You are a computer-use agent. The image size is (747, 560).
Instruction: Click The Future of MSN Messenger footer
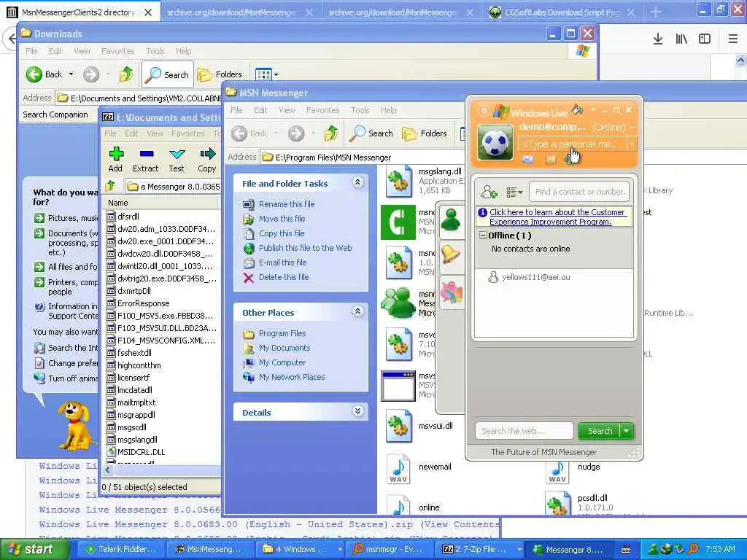pos(543,452)
